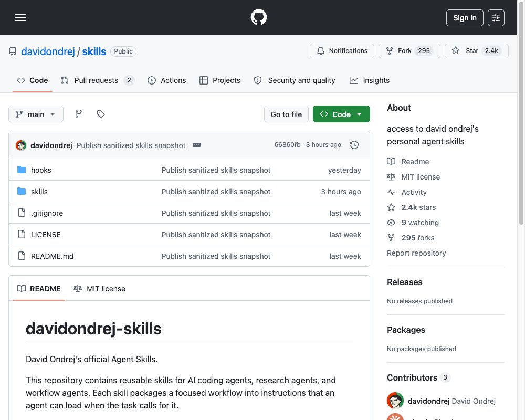Image resolution: width=525 pixels, height=420 pixels.
Task: Open Readme link in About sidebar
Action: pyautogui.click(x=408, y=162)
